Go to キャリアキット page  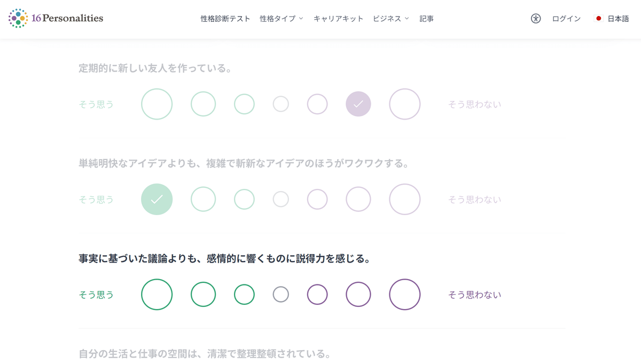click(x=338, y=19)
